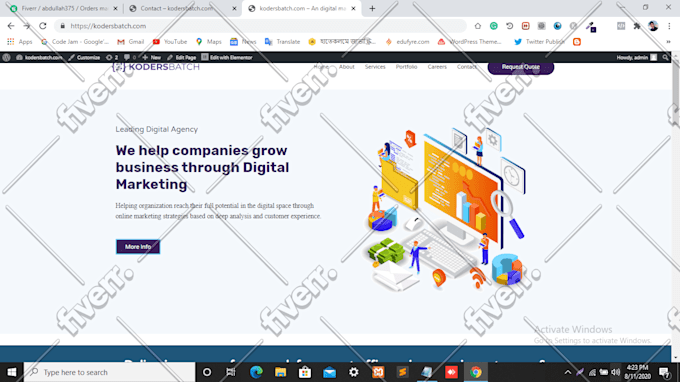Go back with the browser back arrow
The image size is (680, 382).
click(11, 26)
